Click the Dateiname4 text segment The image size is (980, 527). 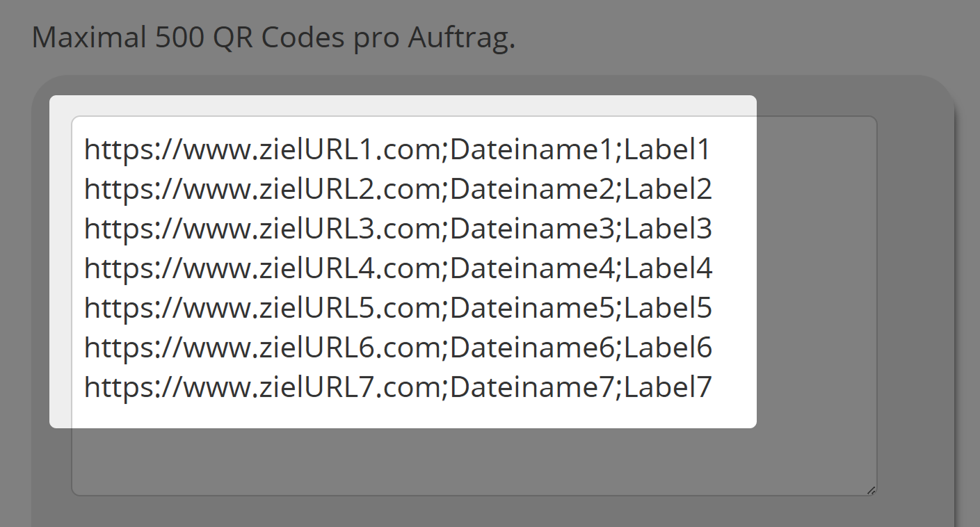(x=536, y=268)
